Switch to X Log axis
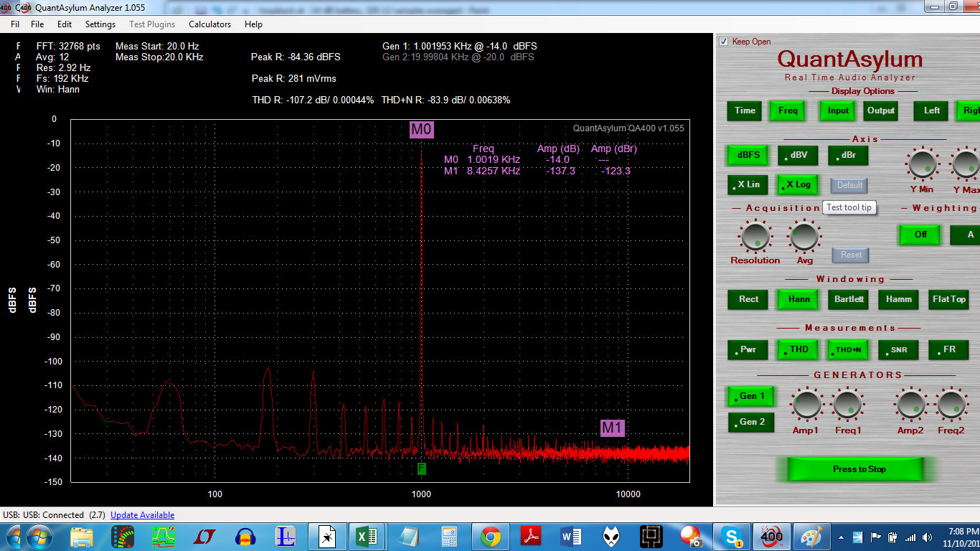980x551 pixels. tap(798, 184)
